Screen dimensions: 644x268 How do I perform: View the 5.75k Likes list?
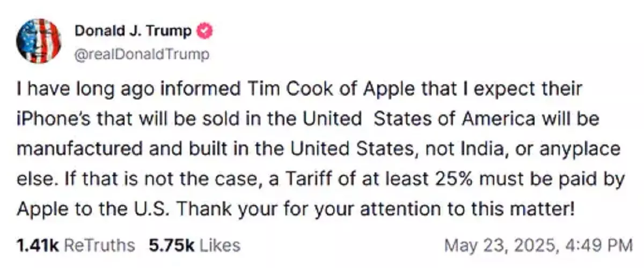(194, 245)
